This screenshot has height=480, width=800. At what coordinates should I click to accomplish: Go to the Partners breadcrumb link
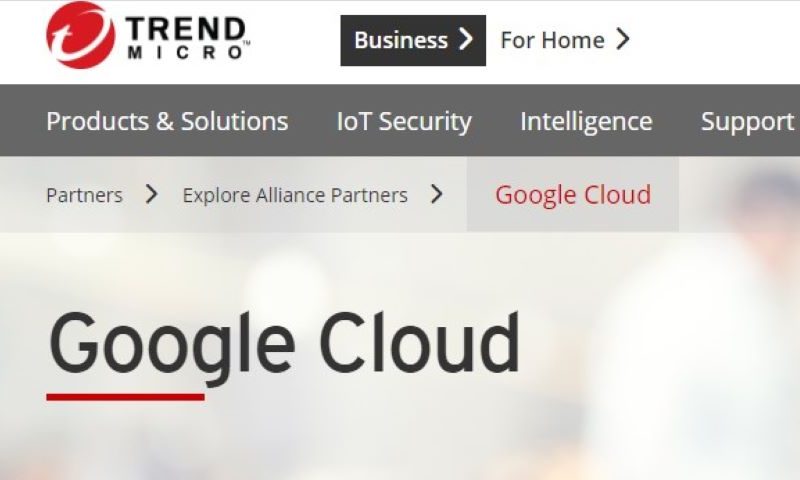[x=84, y=195]
